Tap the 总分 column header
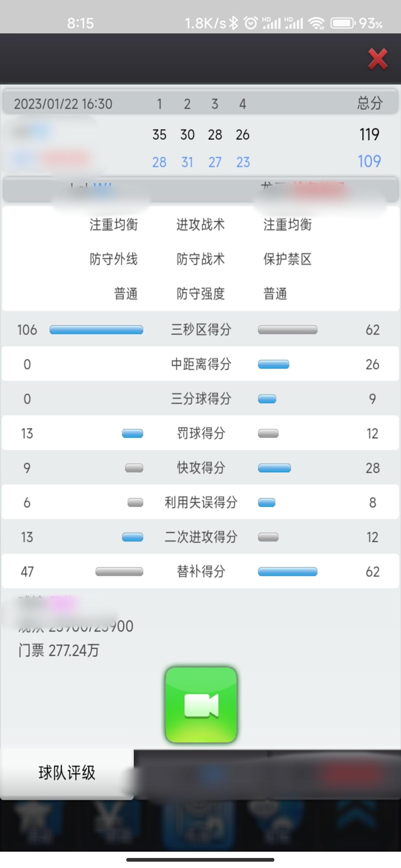The image size is (401, 868). coord(370,103)
